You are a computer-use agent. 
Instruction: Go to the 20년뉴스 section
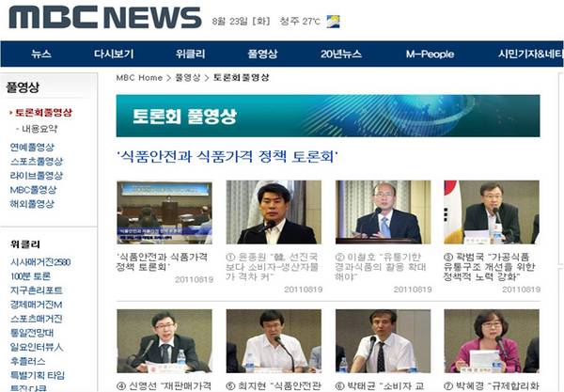coord(340,54)
